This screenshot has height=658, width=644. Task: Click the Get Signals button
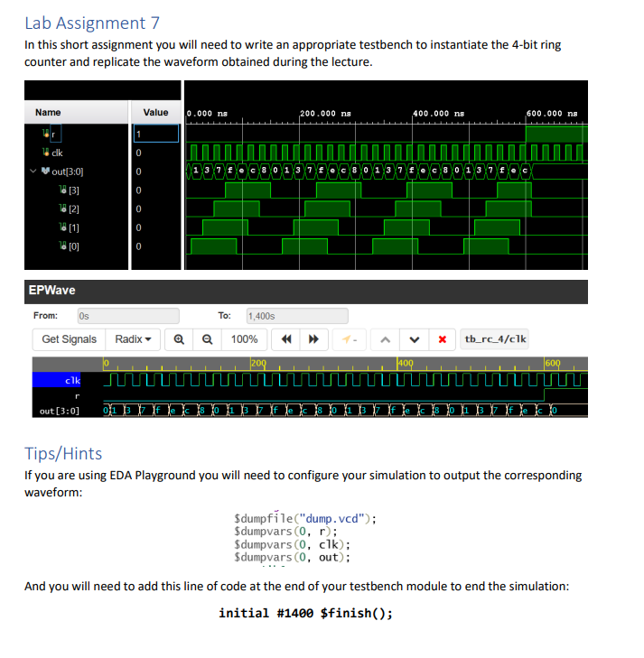[x=69, y=339]
